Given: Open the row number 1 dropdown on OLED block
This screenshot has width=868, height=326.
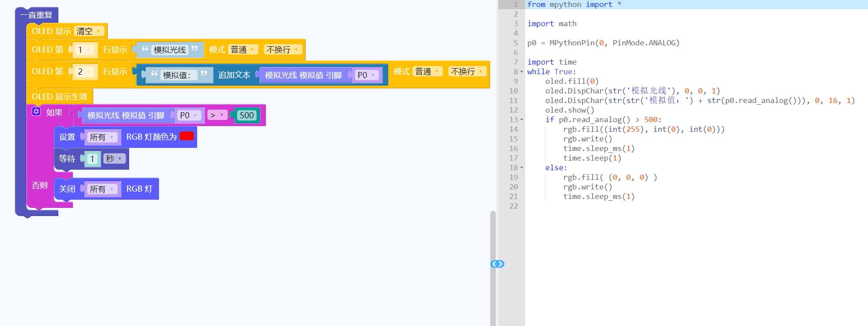Looking at the screenshot, I should tap(84, 50).
